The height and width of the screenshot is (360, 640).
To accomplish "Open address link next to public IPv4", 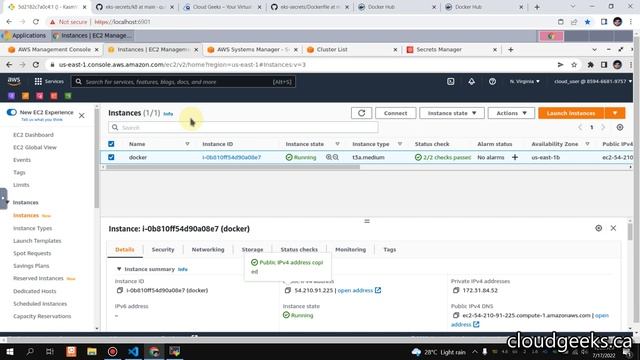I will pos(359,290).
